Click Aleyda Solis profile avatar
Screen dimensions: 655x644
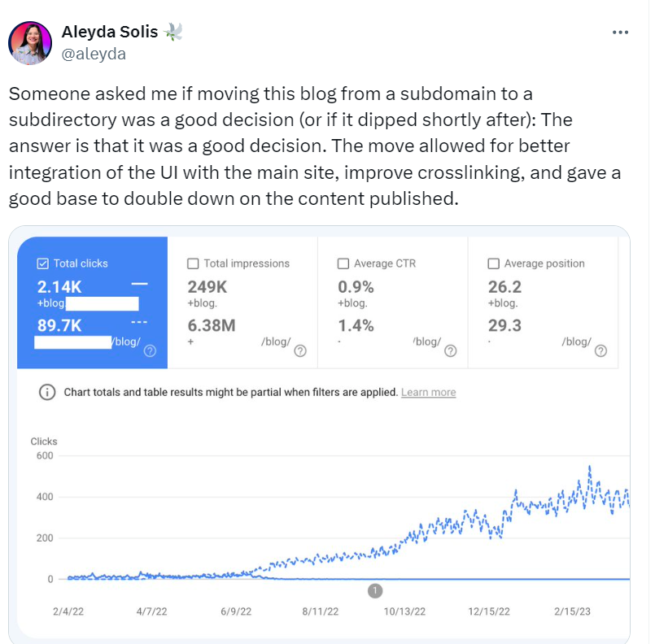[x=30, y=43]
